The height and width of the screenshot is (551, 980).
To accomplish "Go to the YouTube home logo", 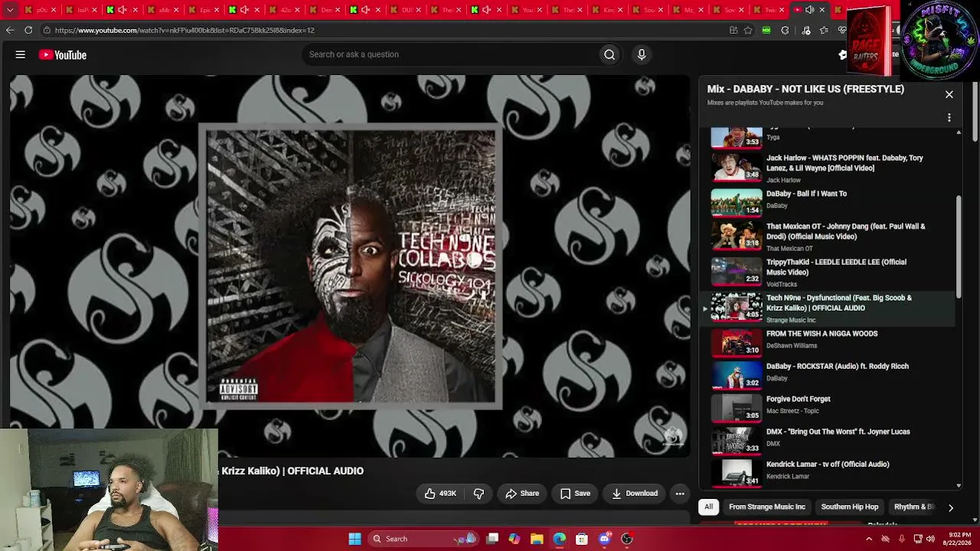I will pos(63,55).
